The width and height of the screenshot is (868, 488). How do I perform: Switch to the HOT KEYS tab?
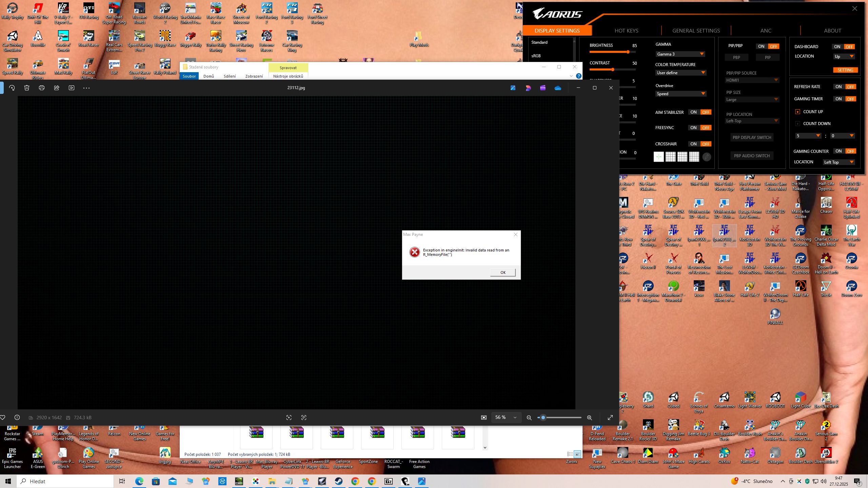pos(626,30)
